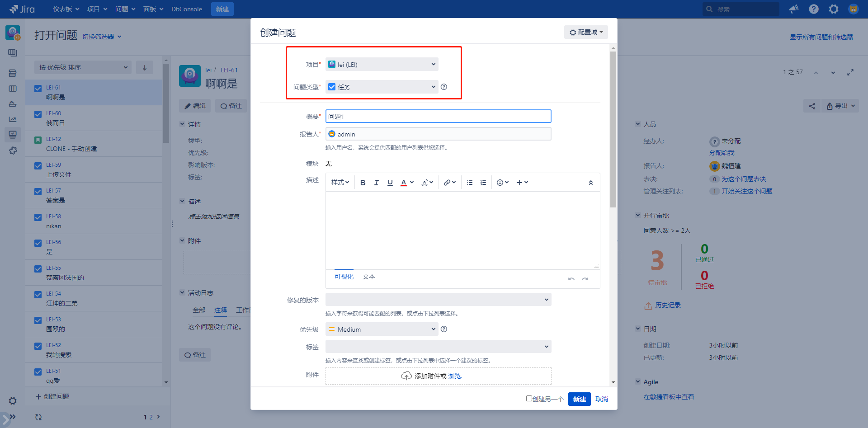Screen dimensions: 868x428
Task: Expand the 样式 text style dropdown
Action: 340,183
